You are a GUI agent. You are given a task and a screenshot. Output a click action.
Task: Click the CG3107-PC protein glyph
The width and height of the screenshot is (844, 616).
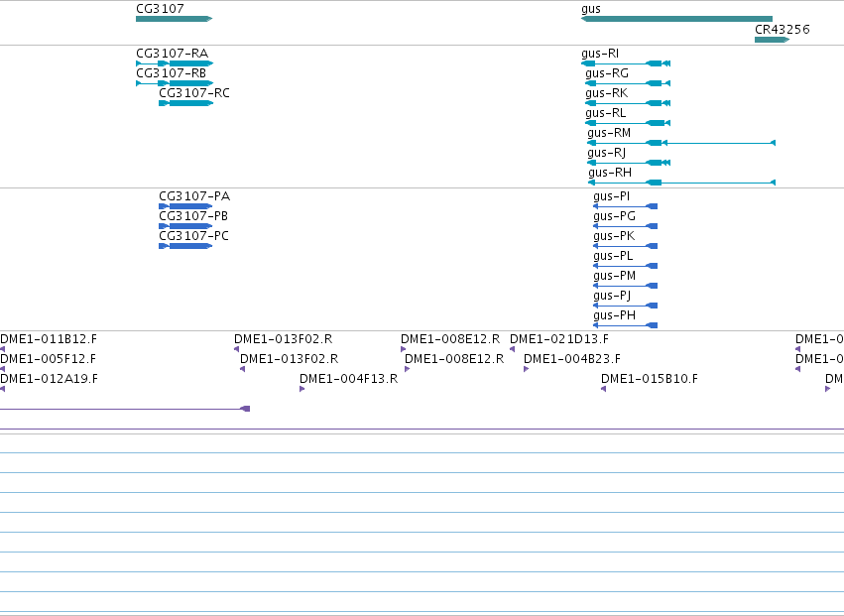185,246
